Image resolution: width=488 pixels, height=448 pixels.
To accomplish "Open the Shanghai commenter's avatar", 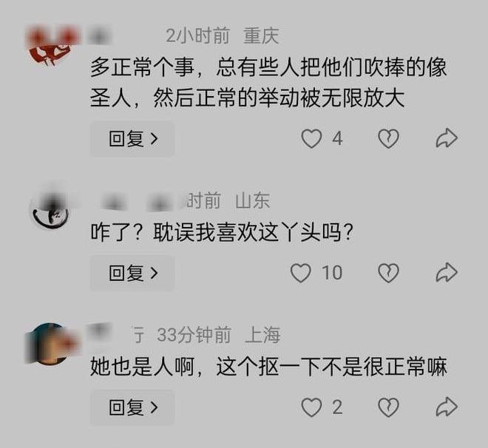I will coord(50,343).
